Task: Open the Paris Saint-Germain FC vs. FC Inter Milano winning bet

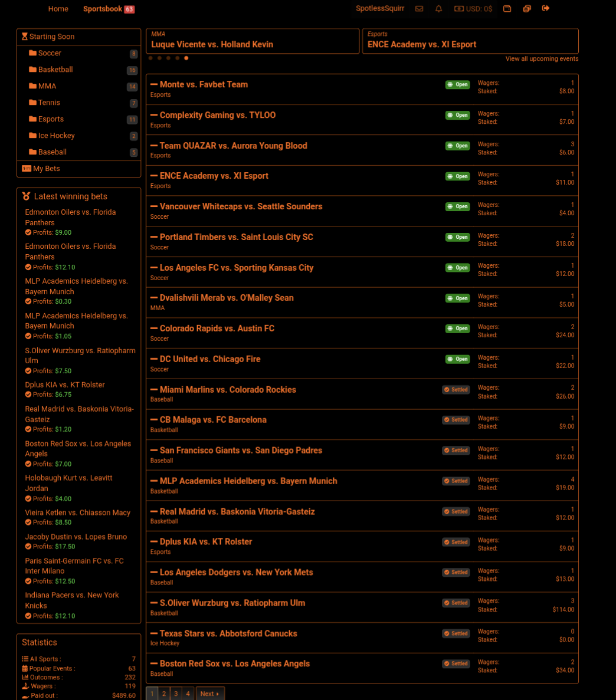Action: [x=74, y=566]
